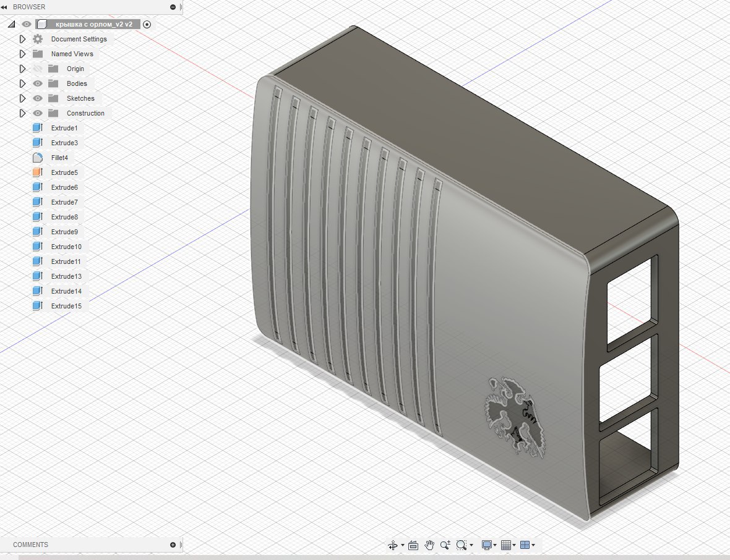Viewport: 730px width, 560px height.
Task: Click the Extrude9 feature label
Action: (x=64, y=232)
